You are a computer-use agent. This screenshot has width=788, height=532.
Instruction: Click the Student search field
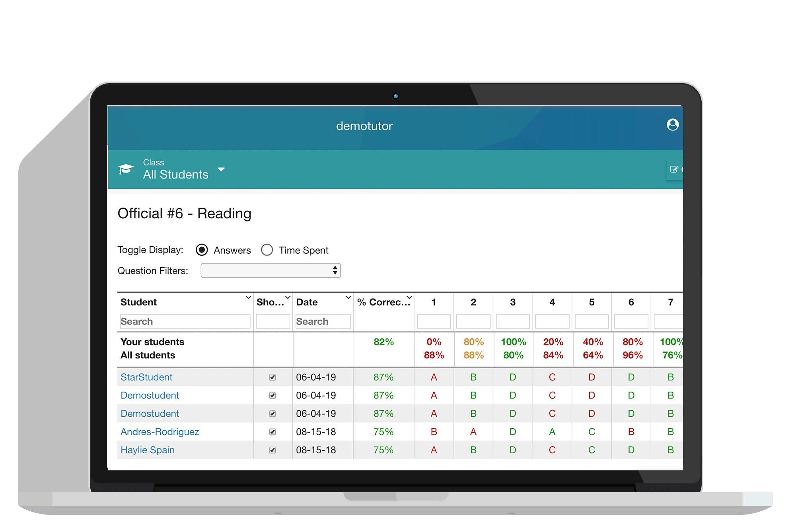click(x=184, y=321)
